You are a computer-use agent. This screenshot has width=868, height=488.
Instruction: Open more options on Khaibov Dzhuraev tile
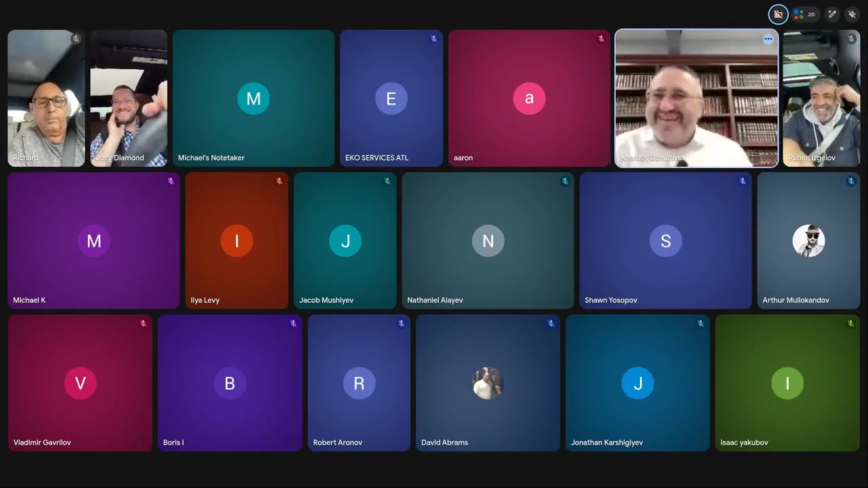[768, 39]
